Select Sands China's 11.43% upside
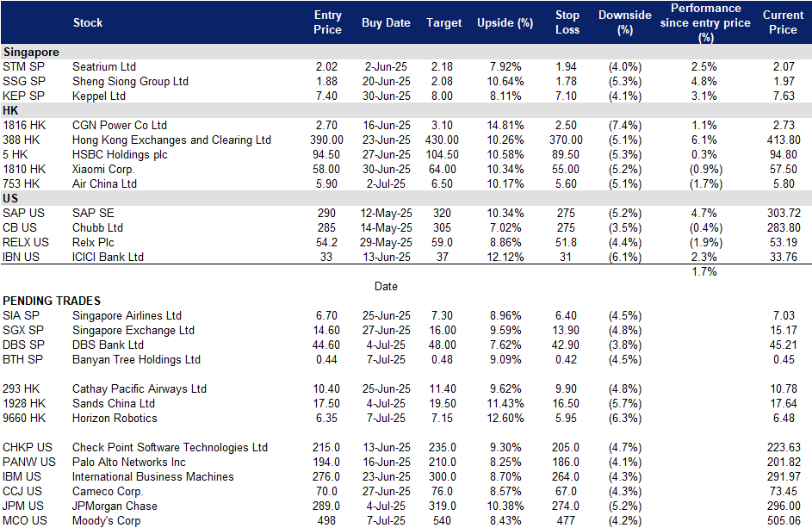 click(x=505, y=404)
